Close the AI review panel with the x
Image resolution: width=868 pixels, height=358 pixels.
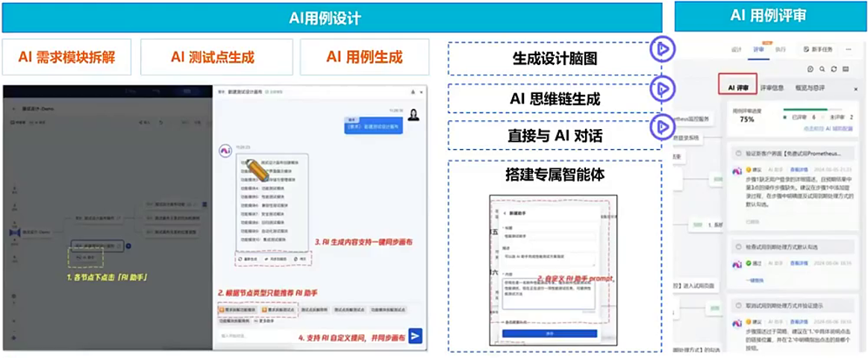point(856,89)
